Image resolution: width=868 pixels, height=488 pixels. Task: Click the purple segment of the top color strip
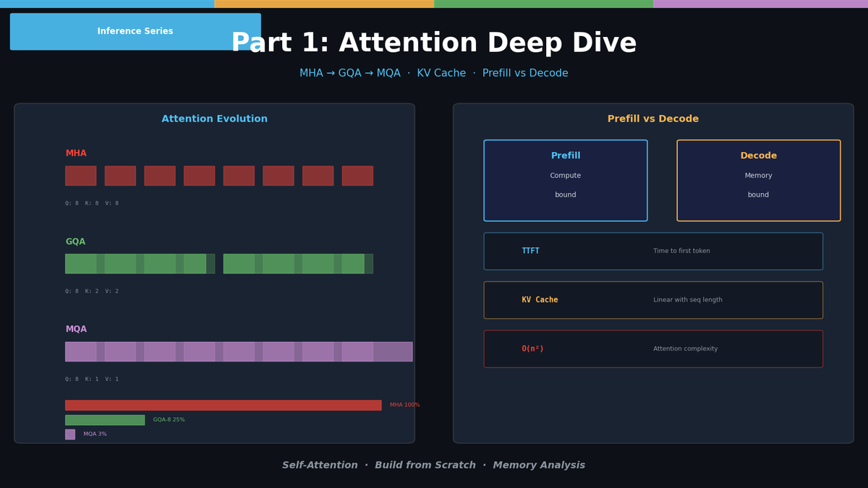coord(760,4)
